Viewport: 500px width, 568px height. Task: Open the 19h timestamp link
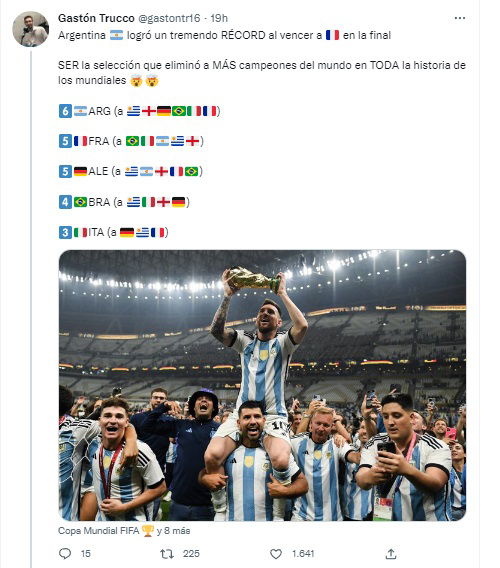219,18
